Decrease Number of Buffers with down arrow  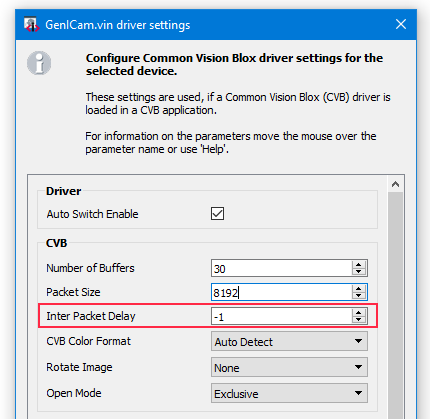tap(359, 272)
